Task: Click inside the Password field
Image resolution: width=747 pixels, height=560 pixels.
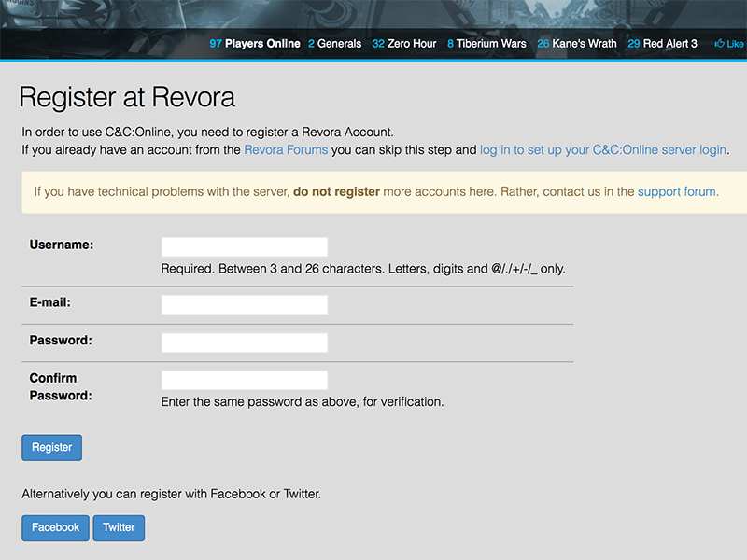Action: click(244, 342)
